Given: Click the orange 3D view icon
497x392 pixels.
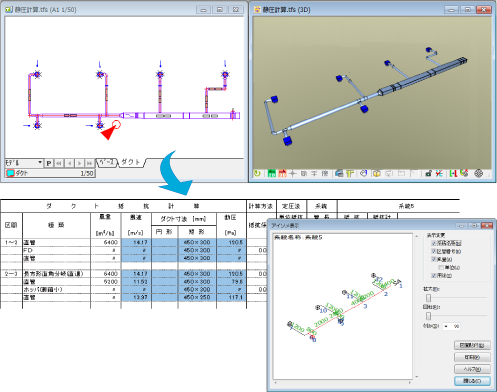Looking at the screenshot, I should pyautogui.click(x=282, y=173).
